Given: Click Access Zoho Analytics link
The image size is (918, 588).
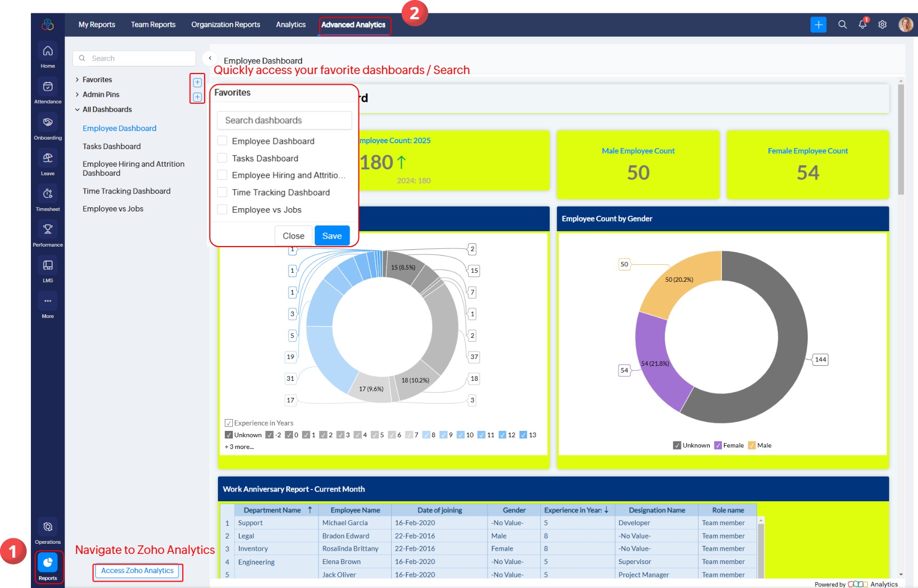Looking at the screenshot, I should pos(137,571).
